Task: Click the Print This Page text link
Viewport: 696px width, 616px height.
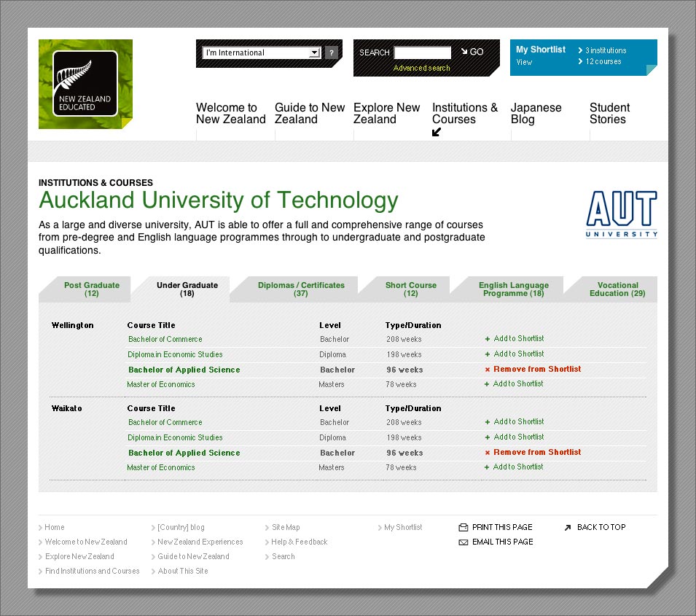Action: click(x=502, y=527)
